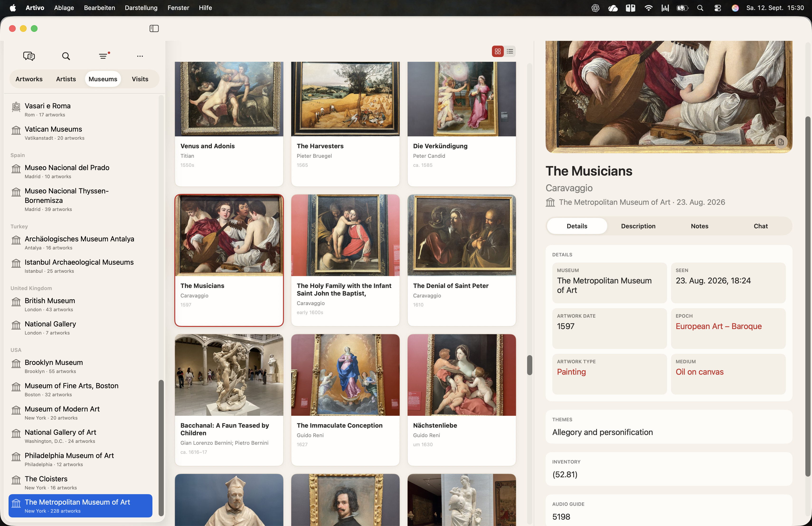
Task: Click the document icon on artwork image
Action: click(781, 142)
